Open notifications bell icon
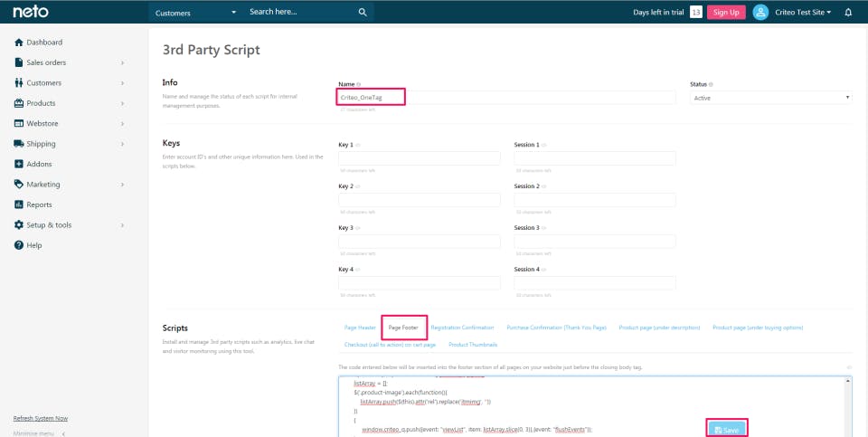This screenshot has height=437, width=868. click(x=848, y=13)
